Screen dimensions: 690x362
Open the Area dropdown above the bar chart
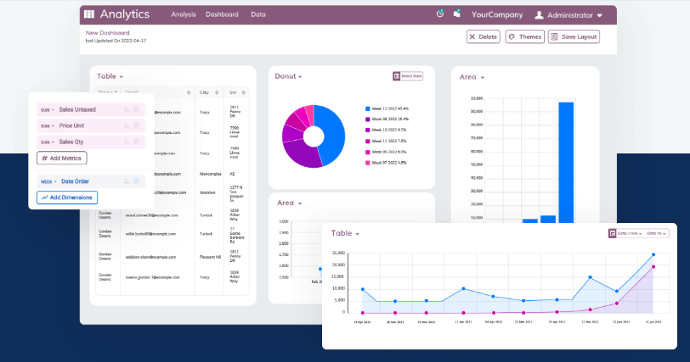coord(472,77)
